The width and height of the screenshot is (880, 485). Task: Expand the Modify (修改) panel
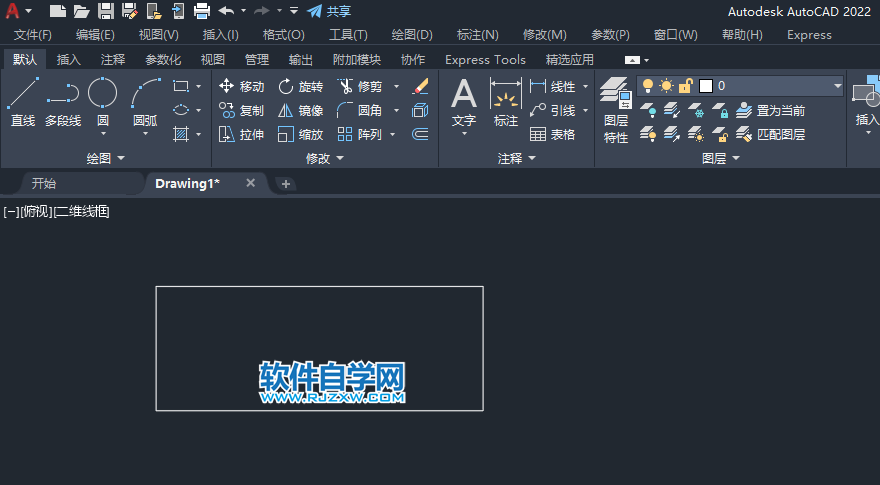pyautogui.click(x=324, y=159)
